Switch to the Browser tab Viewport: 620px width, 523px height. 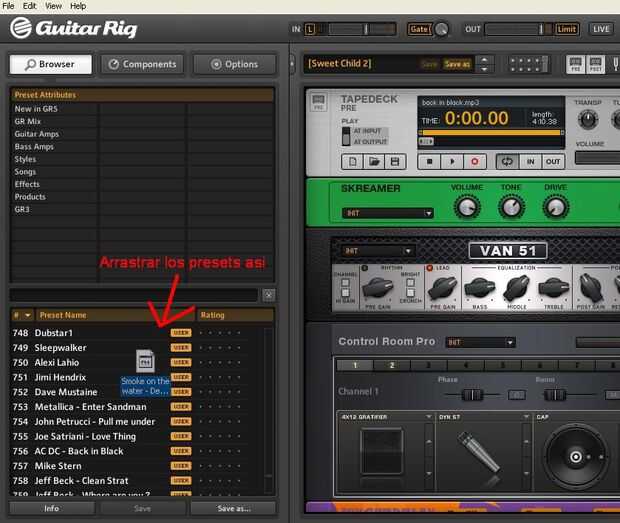click(x=51, y=64)
